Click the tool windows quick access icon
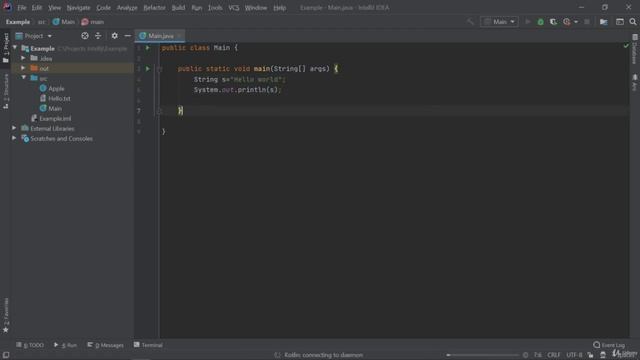The width and height of the screenshot is (640, 360). pos(6,355)
